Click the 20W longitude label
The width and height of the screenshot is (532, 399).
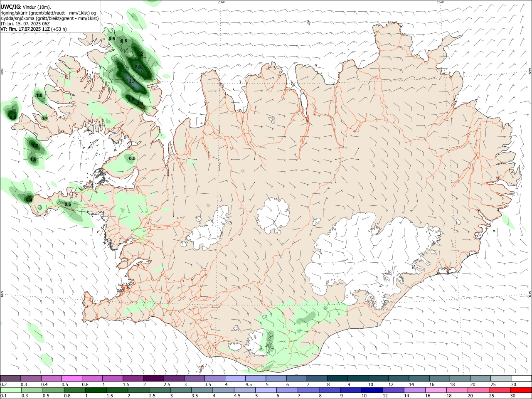[x=221, y=2]
